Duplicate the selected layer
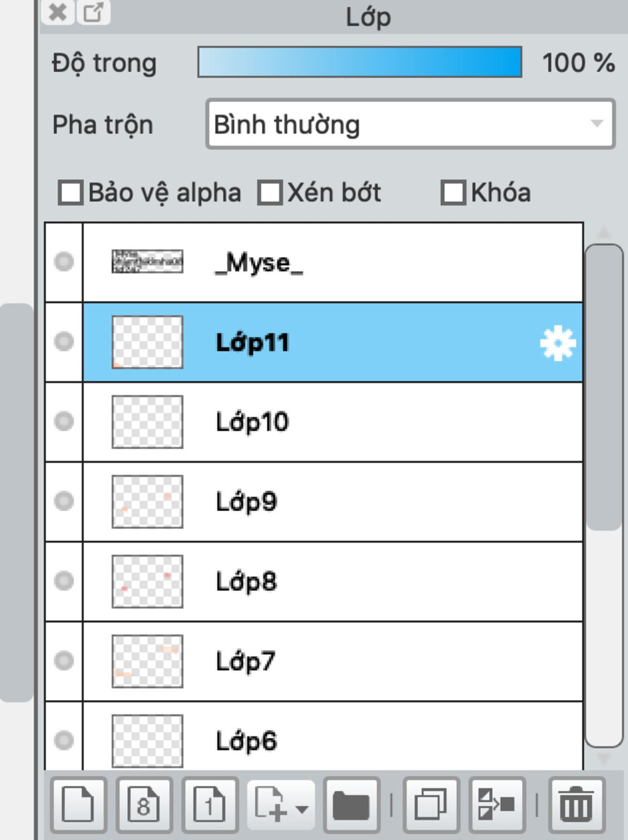 (431, 804)
